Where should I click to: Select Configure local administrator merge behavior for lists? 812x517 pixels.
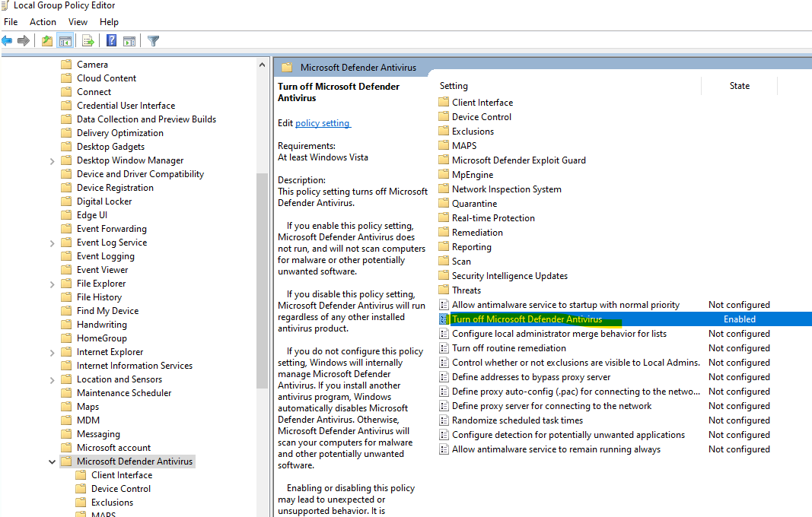[559, 334]
